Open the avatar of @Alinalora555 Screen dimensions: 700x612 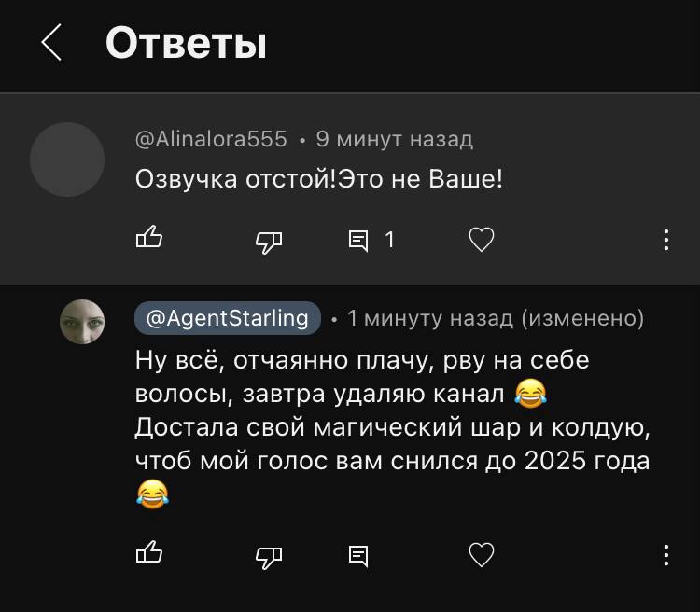tap(67, 160)
